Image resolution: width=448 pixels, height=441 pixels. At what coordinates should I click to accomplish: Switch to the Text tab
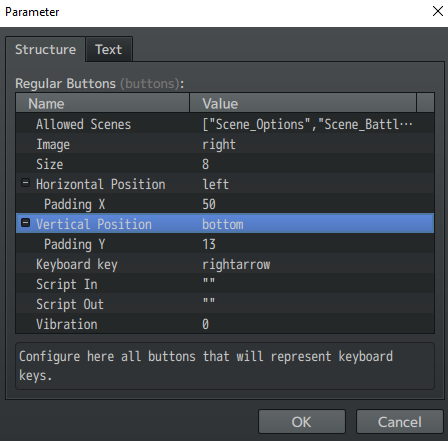point(109,49)
